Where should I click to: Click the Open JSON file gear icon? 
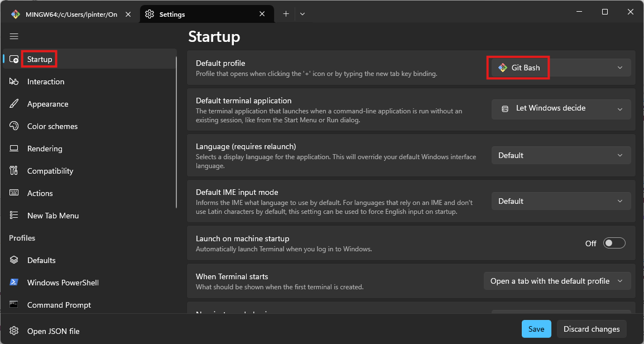(15, 331)
